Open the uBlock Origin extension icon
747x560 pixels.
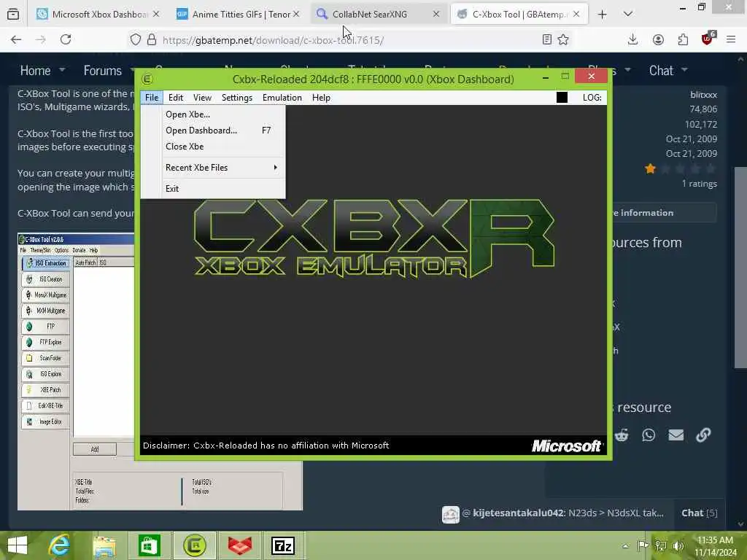click(708, 38)
